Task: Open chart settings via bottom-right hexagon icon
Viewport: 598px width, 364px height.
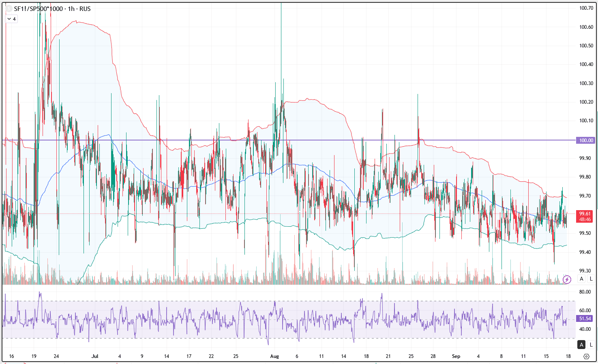Action: click(x=586, y=356)
